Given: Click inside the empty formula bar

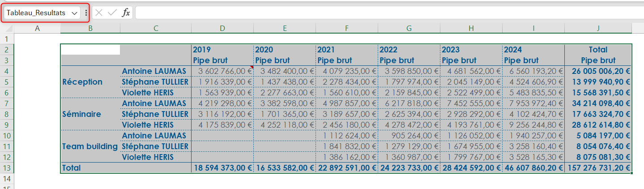Looking at the screenshot, I should coord(385,13).
